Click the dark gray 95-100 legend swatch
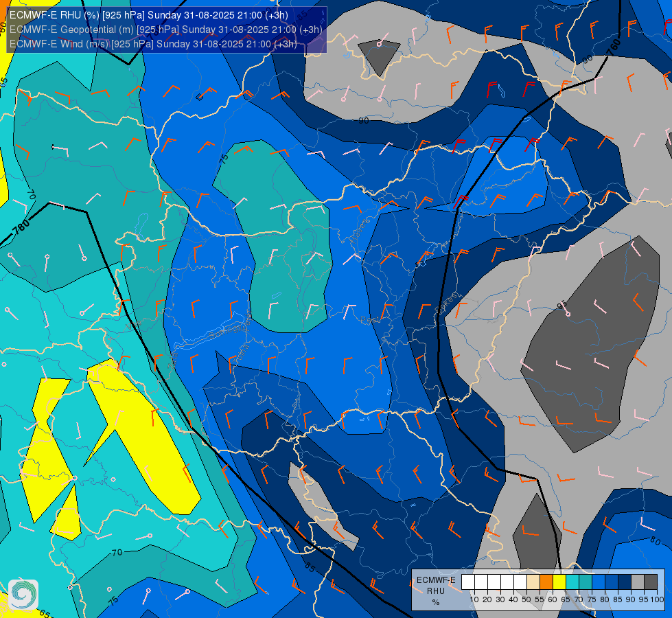This screenshot has height=618, width=672. pyautogui.click(x=651, y=582)
